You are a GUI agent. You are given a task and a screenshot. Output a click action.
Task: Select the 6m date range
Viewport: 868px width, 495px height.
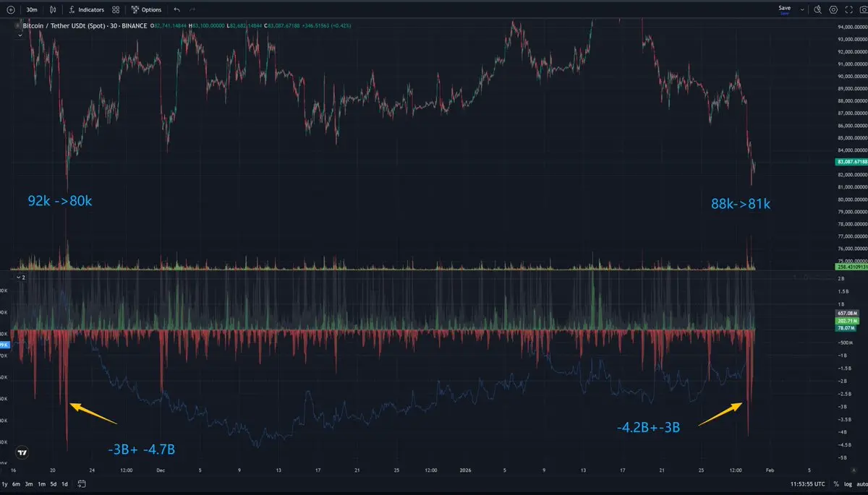(x=17, y=483)
